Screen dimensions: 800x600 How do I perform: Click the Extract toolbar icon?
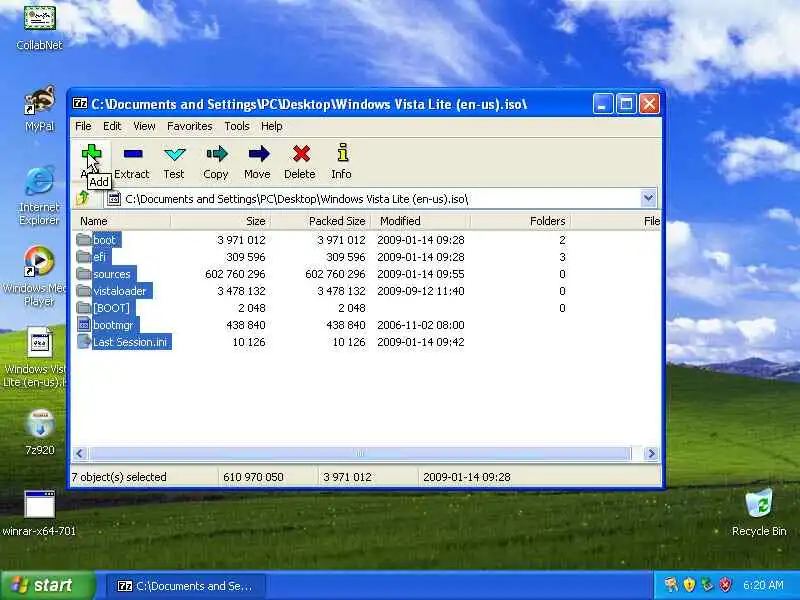coord(133,153)
